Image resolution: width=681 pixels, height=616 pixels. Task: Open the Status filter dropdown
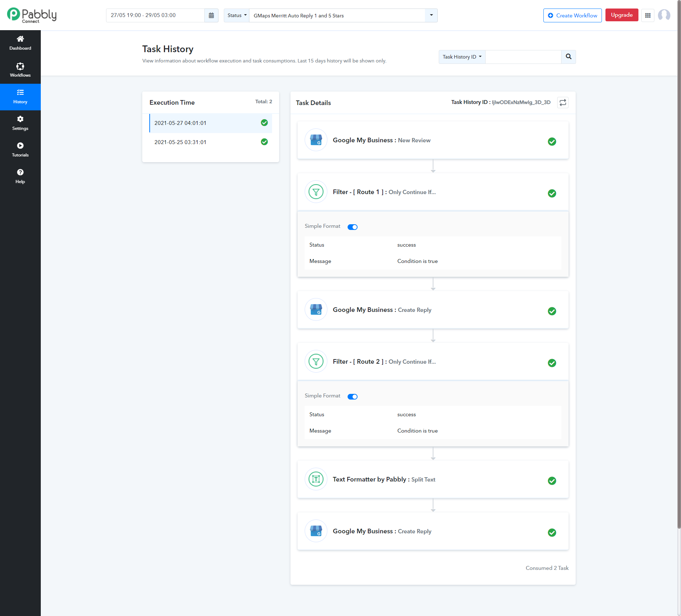pos(237,16)
